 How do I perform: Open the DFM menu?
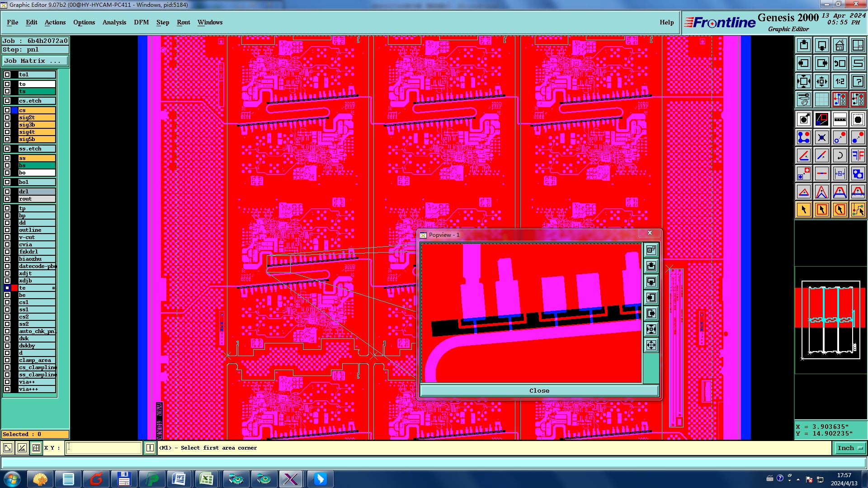[141, 22]
